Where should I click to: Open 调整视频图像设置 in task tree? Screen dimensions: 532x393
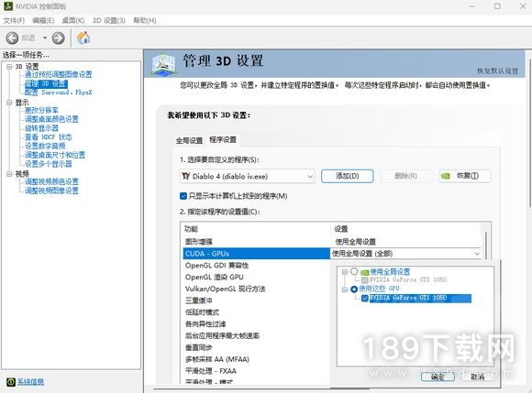tap(51, 191)
